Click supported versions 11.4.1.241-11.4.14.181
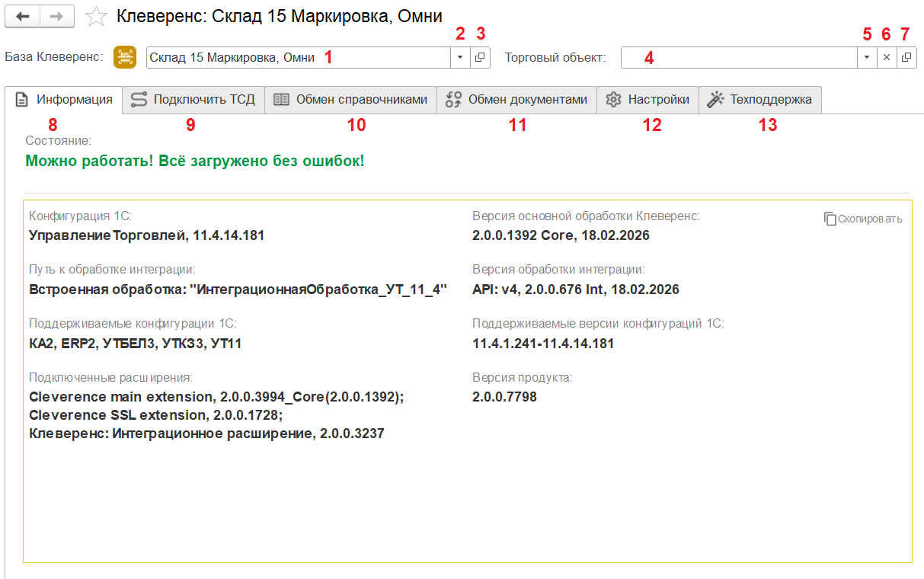This screenshot has width=924, height=579. [543, 344]
